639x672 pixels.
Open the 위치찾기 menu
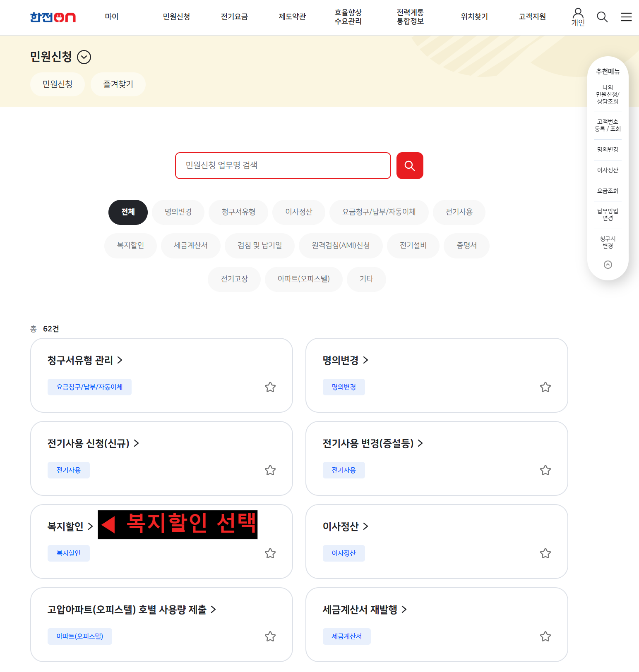pyautogui.click(x=474, y=17)
